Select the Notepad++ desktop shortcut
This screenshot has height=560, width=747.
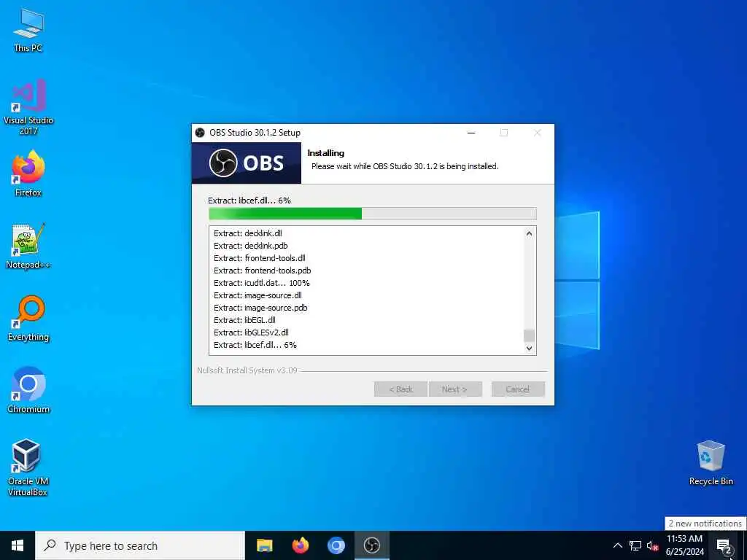28,246
